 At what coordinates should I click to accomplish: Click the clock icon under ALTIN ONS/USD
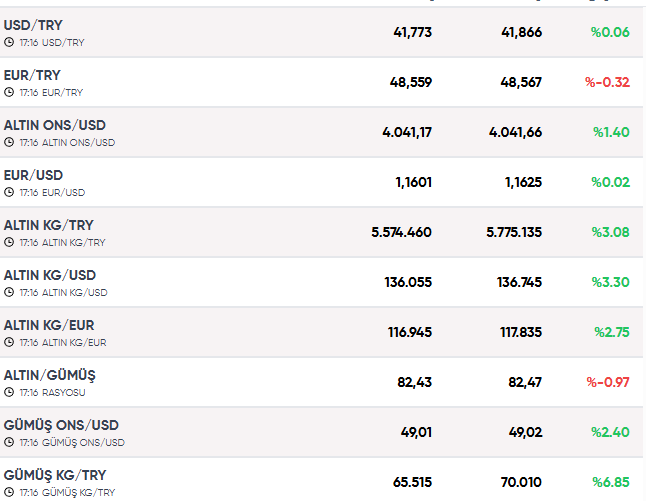pyautogui.click(x=9, y=143)
